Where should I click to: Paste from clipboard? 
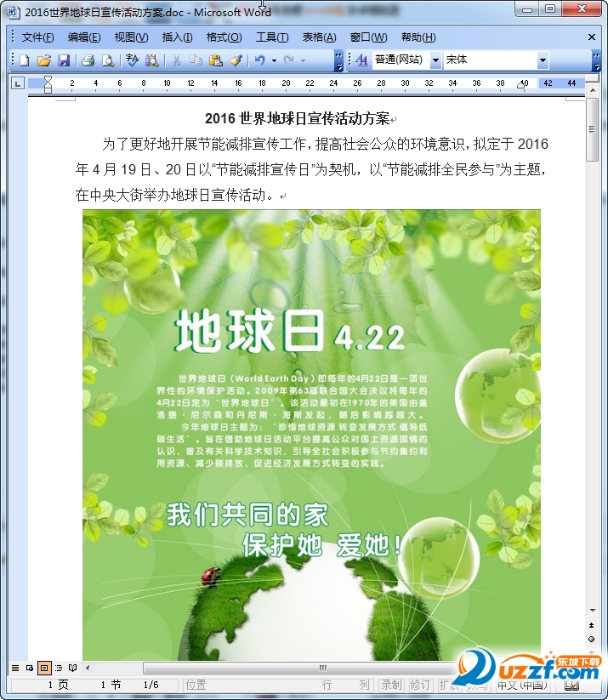pos(216,60)
